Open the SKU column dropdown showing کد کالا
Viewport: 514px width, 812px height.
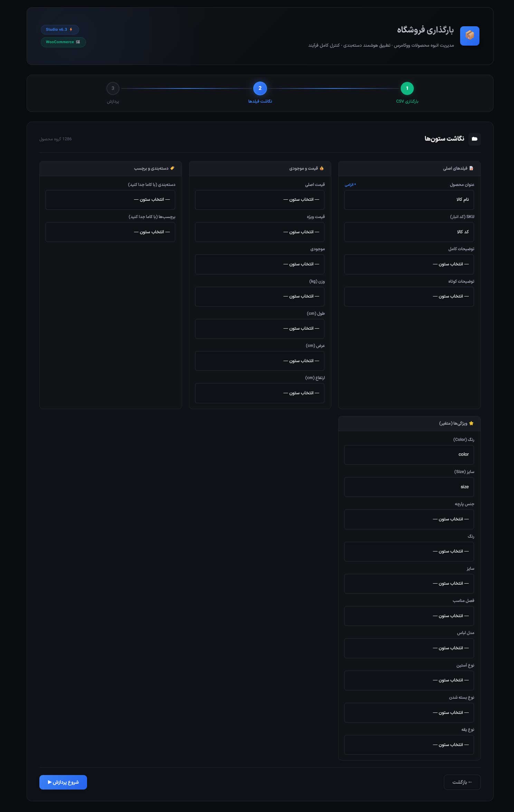point(409,232)
